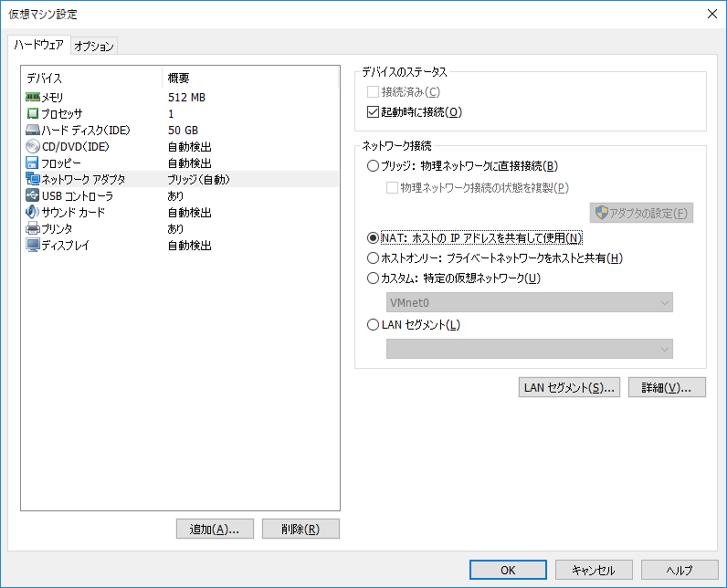Open help with ヘルプ button
The width and height of the screenshot is (727, 588).
click(680, 570)
